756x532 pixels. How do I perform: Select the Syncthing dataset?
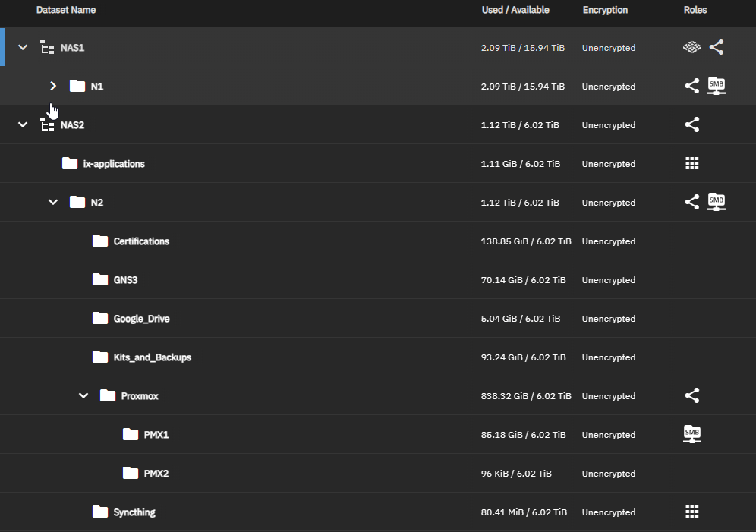coord(134,512)
